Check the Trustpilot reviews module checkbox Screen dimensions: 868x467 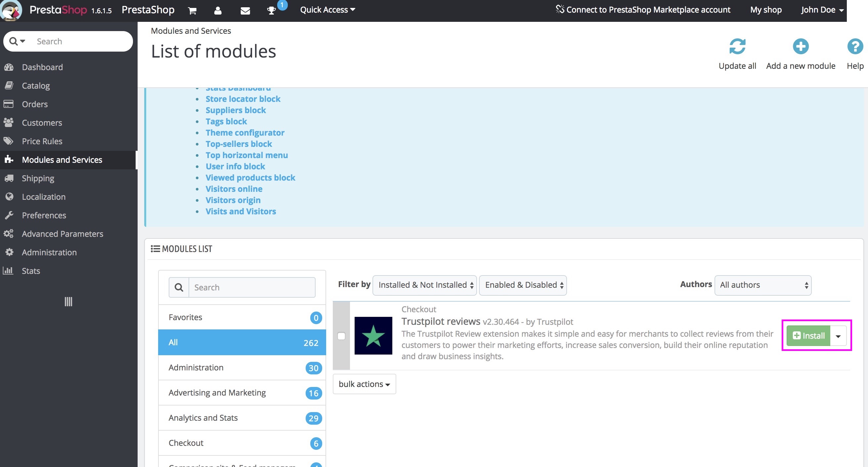pyautogui.click(x=341, y=336)
